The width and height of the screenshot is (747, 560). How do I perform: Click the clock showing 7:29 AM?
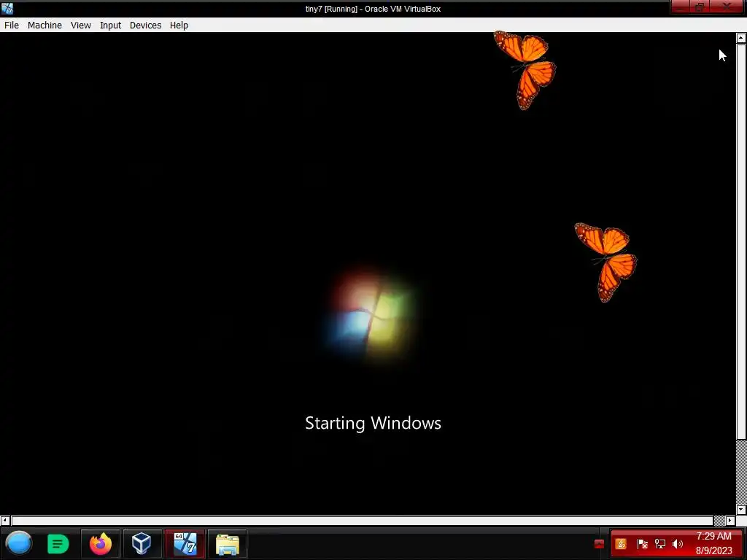click(x=713, y=543)
